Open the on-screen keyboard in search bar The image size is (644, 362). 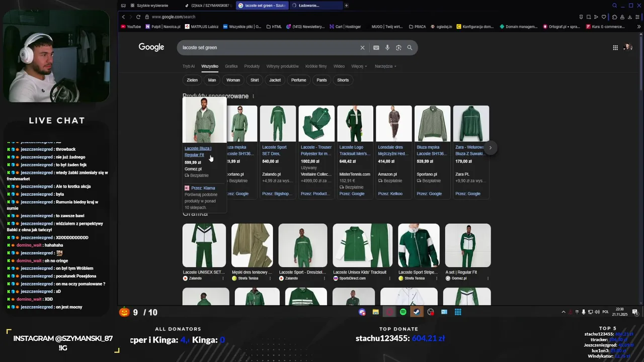376,48
